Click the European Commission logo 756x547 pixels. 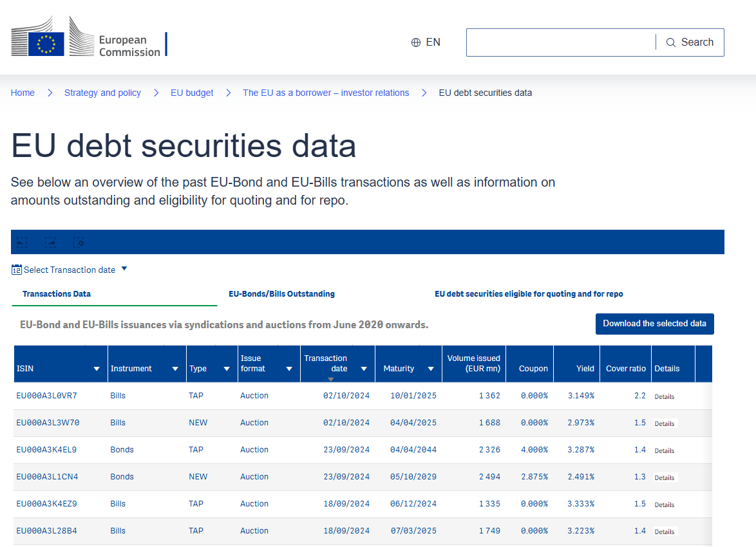coord(90,37)
